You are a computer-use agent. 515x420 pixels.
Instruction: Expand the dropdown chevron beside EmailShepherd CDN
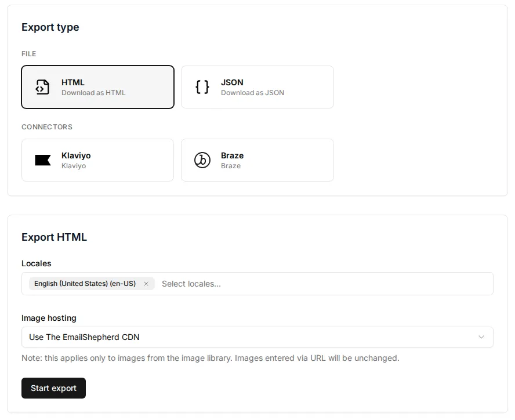pyautogui.click(x=481, y=337)
